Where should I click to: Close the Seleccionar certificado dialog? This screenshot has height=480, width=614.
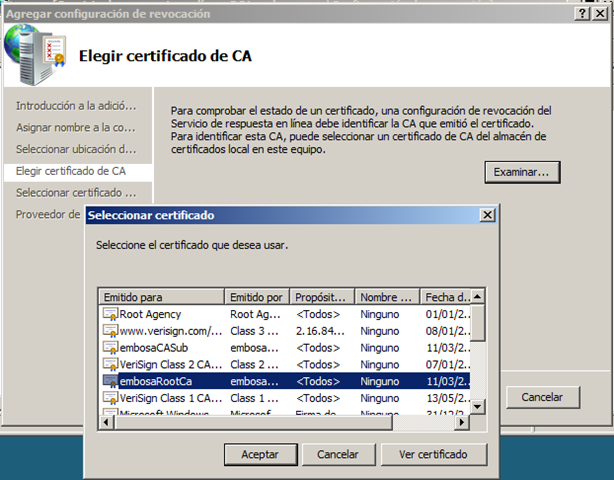click(x=487, y=215)
